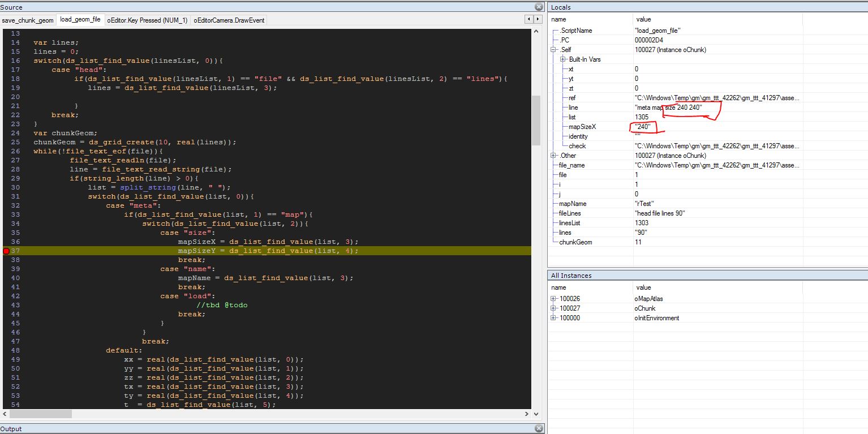
Task: Close the Source panel
Action: point(539,7)
